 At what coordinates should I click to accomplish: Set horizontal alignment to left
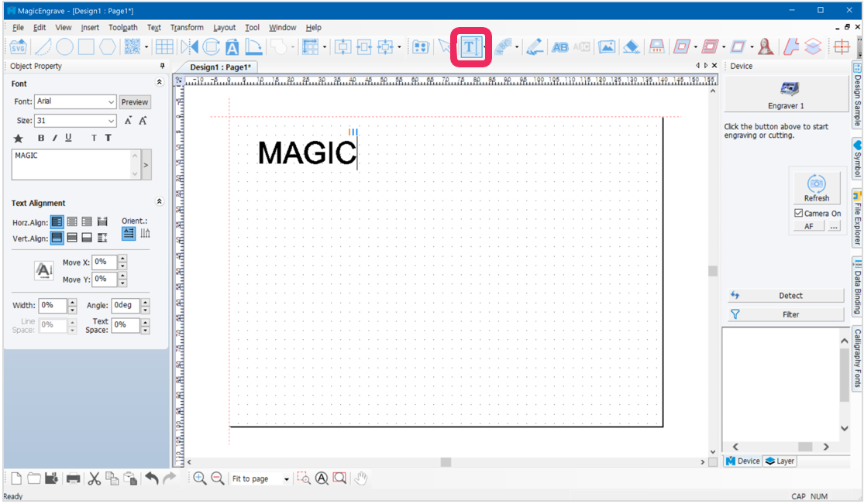pos(57,222)
